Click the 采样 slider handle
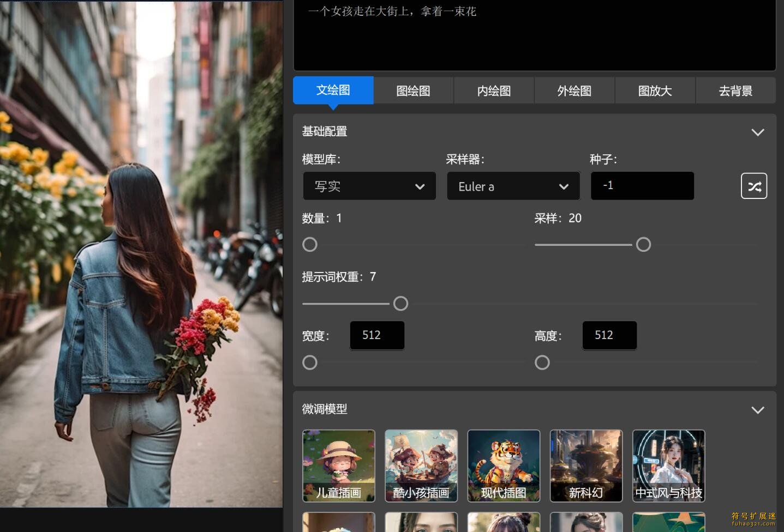 pyautogui.click(x=644, y=245)
